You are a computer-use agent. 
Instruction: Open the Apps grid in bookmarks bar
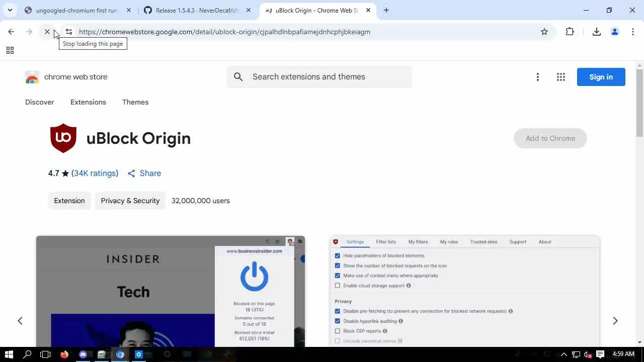[10, 50]
